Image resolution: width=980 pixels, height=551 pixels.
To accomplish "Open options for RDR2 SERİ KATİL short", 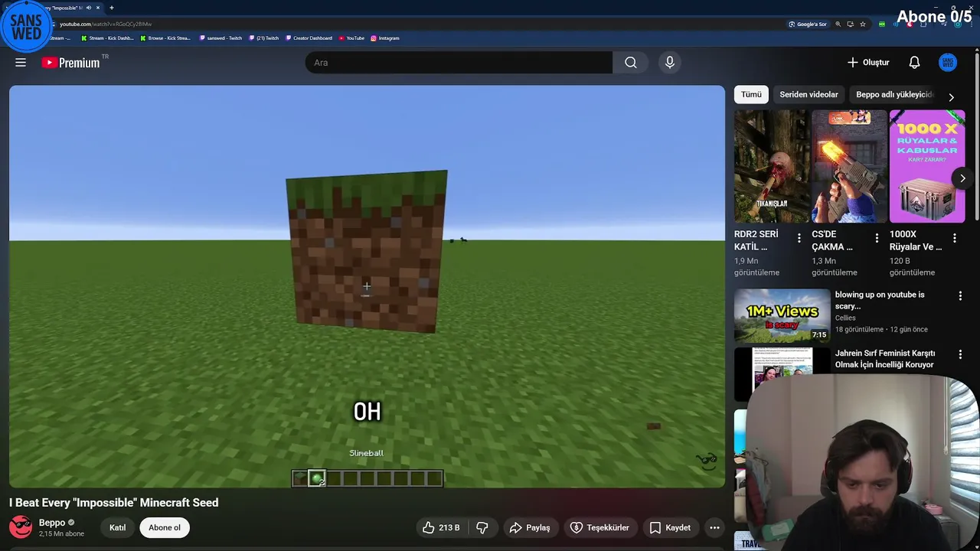I will (x=799, y=238).
